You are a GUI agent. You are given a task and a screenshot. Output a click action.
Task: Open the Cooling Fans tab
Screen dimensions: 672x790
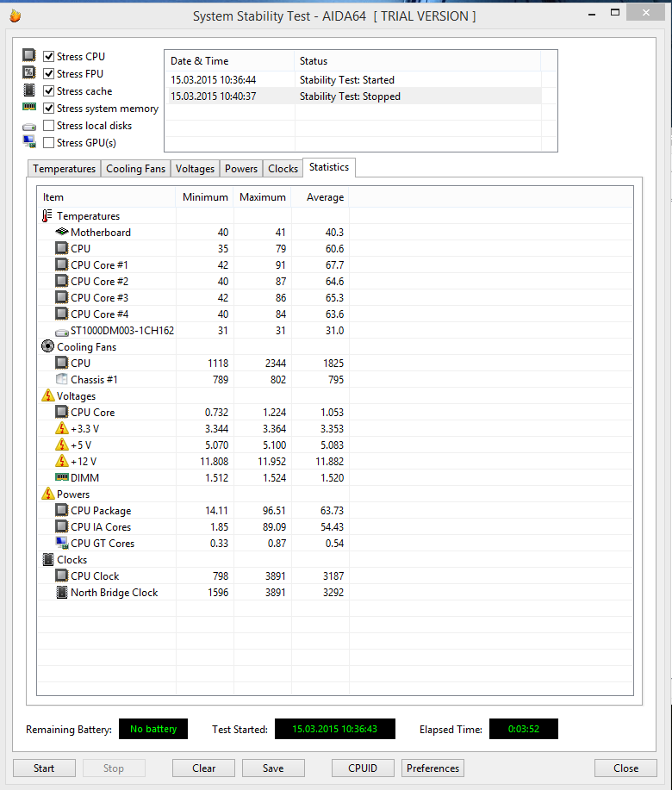pyautogui.click(x=135, y=169)
